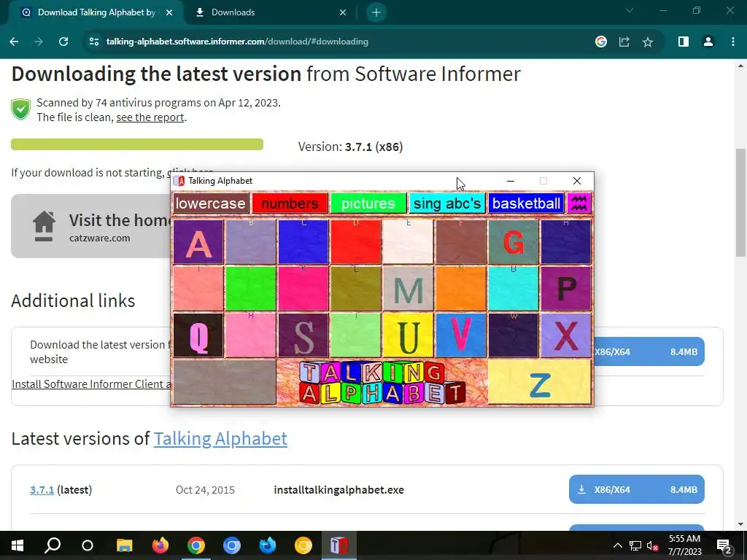This screenshot has height=560, width=747.
Task: Click the green antivirus shield icon
Action: click(20, 109)
